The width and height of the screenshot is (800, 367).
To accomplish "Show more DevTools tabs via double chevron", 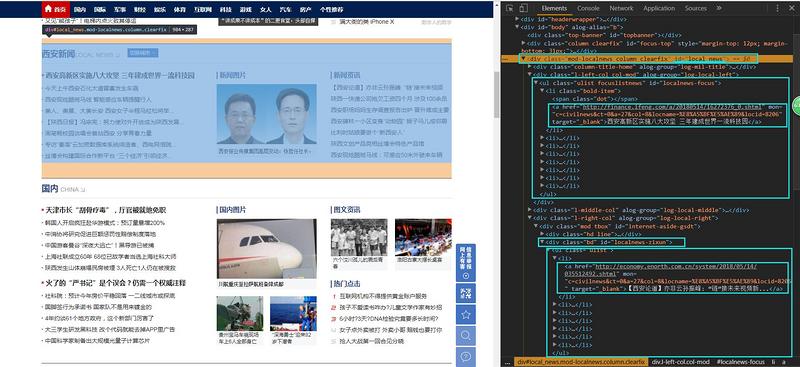I will (719, 8).
